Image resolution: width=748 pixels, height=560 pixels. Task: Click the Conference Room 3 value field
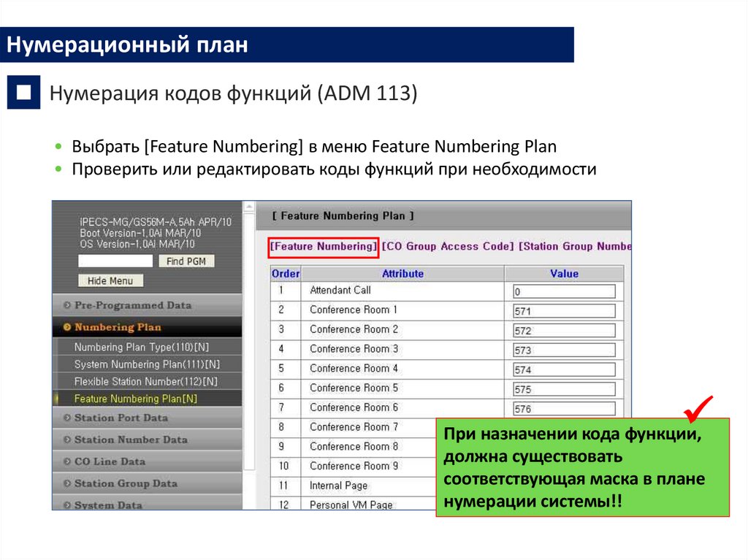(565, 350)
